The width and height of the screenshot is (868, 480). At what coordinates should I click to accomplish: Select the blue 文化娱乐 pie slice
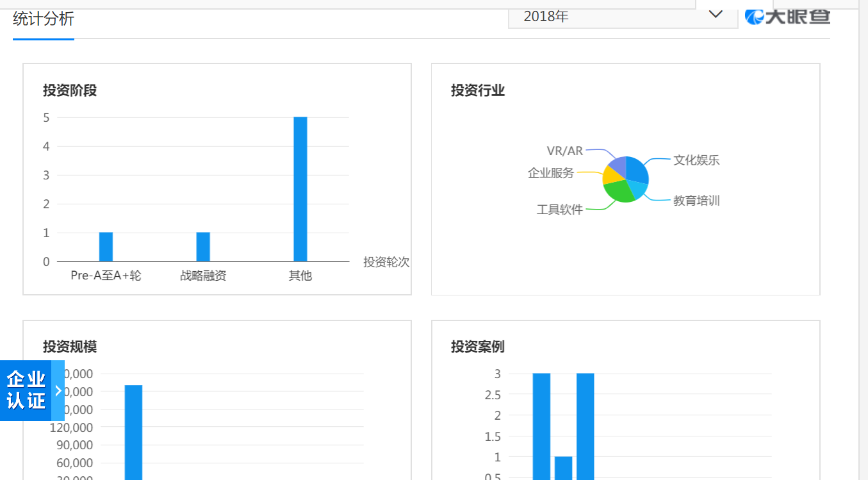[x=635, y=169]
